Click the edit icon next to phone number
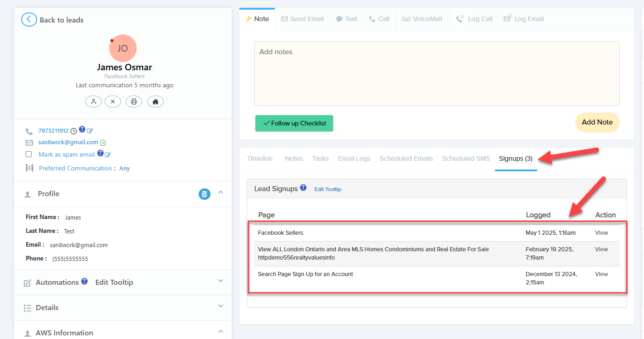The height and width of the screenshot is (339, 644). (x=90, y=131)
